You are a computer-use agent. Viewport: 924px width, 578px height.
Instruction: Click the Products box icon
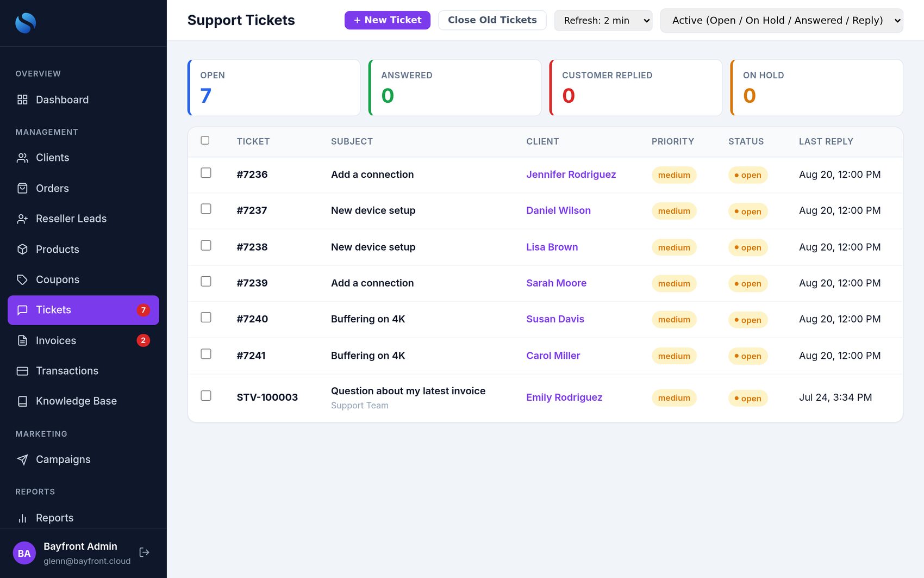(22, 249)
